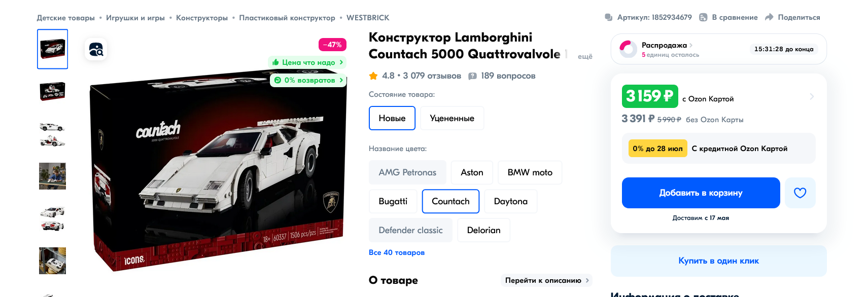Open WESTBRICK breadcrumb
The width and height of the screenshot is (868, 297).
[x=368, y=18]
